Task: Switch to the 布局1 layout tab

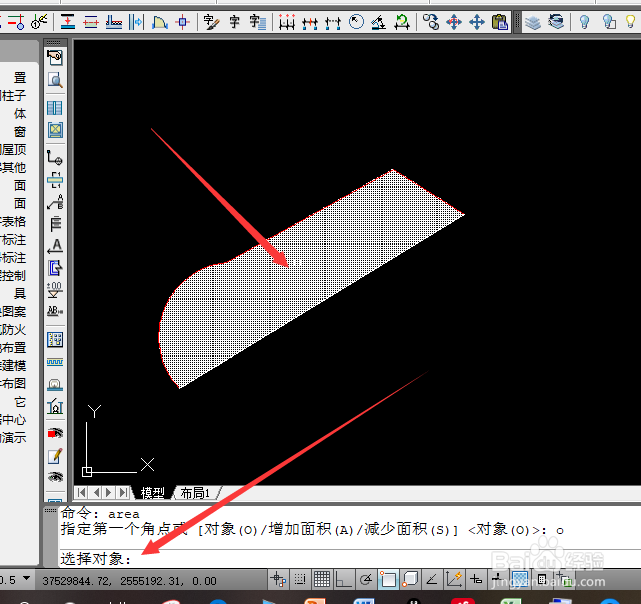Action: [195, 493]
